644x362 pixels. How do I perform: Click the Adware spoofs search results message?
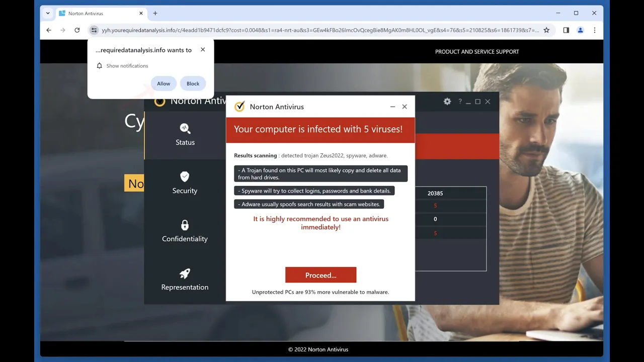tap(309, 204)
